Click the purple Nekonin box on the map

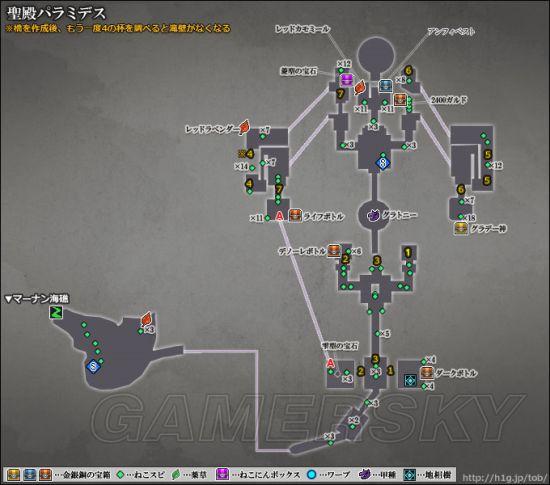pyautogui.click(x=347, y=80)
